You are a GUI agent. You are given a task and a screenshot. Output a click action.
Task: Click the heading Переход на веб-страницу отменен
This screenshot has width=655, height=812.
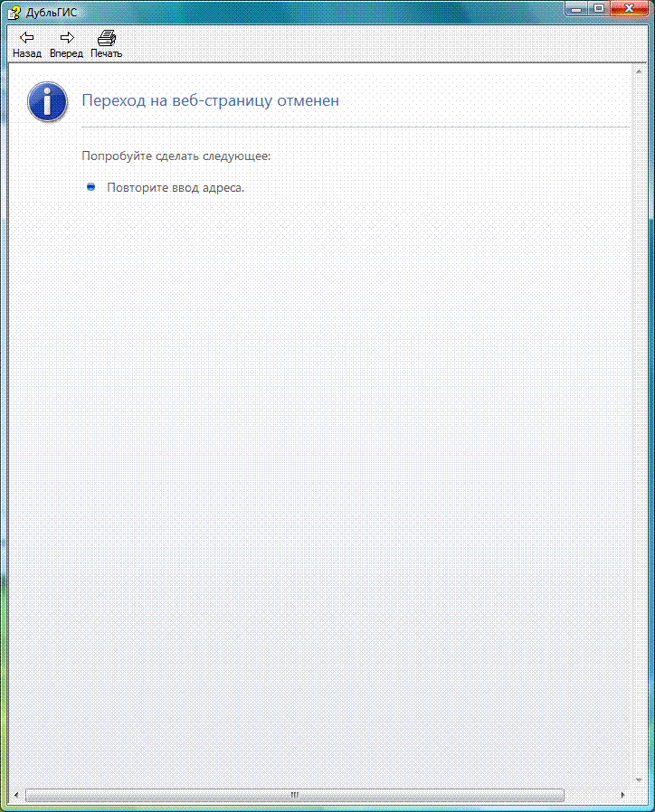point(211,100)
